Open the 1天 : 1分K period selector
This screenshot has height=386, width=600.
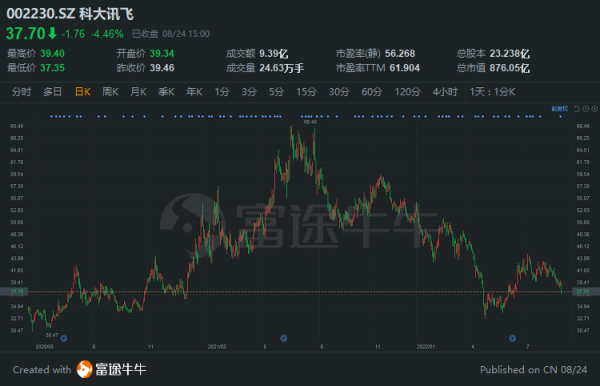[x=492, y=92]
